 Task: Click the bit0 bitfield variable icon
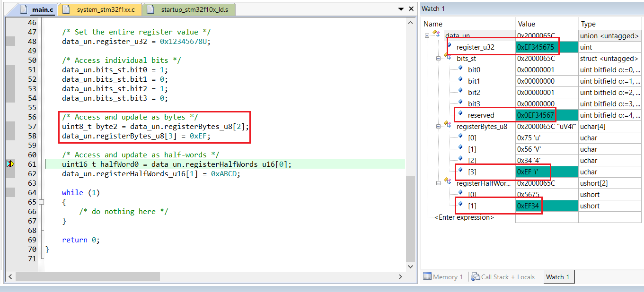(x=460, y=69)
